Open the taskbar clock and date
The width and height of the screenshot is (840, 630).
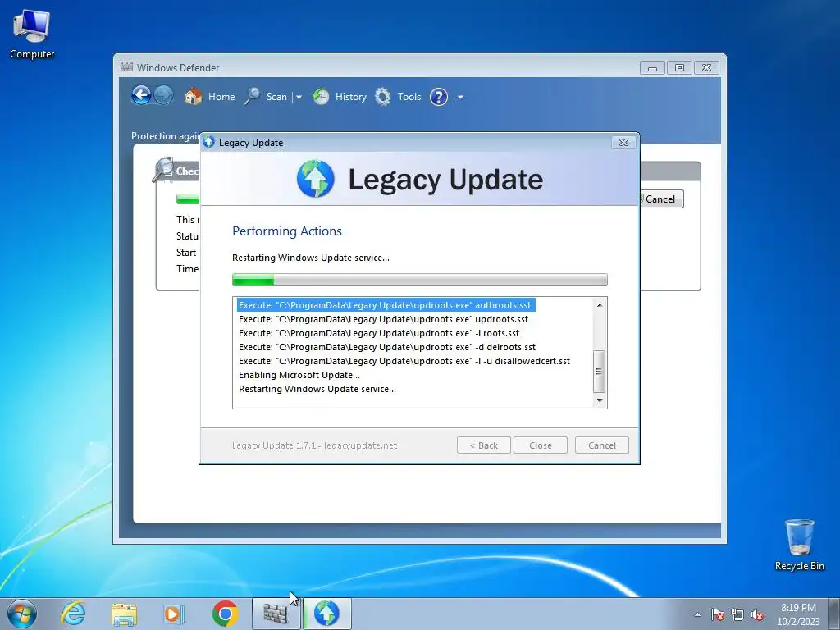coord(798,614)
